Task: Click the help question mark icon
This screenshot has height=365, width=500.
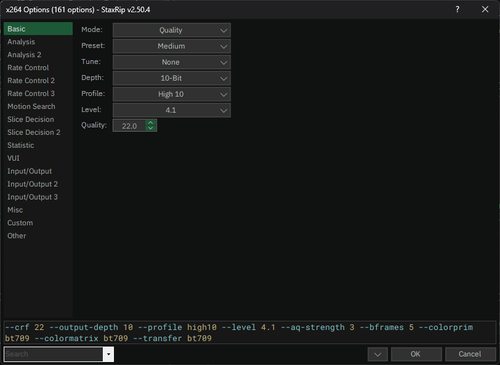Action: click(x=457, y=9)
